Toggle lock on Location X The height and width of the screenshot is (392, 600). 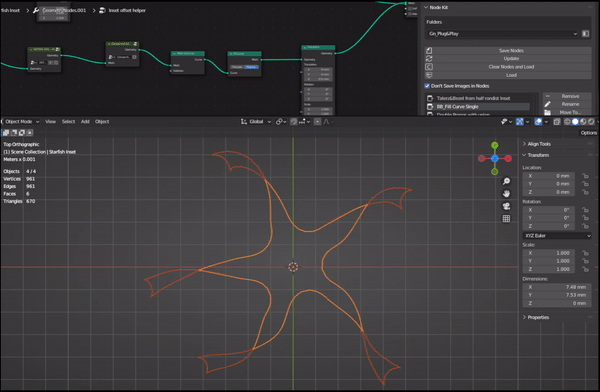click(x=585, y=176)
